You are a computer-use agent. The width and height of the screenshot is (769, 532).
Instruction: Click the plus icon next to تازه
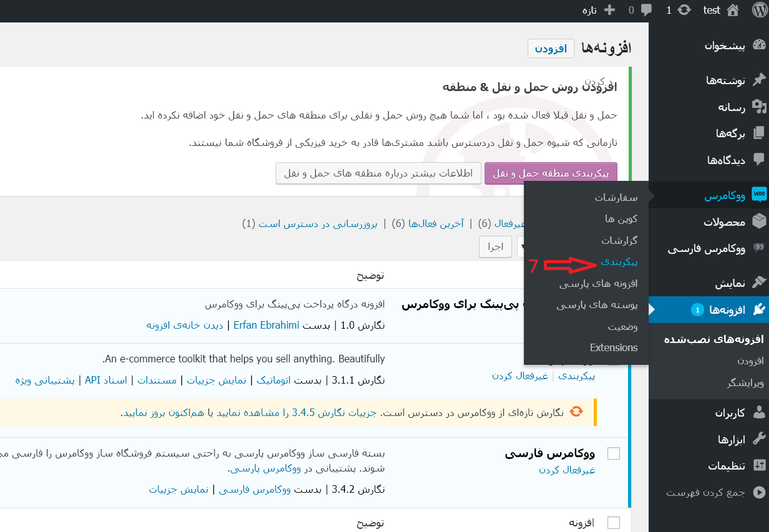pos(609,10)
